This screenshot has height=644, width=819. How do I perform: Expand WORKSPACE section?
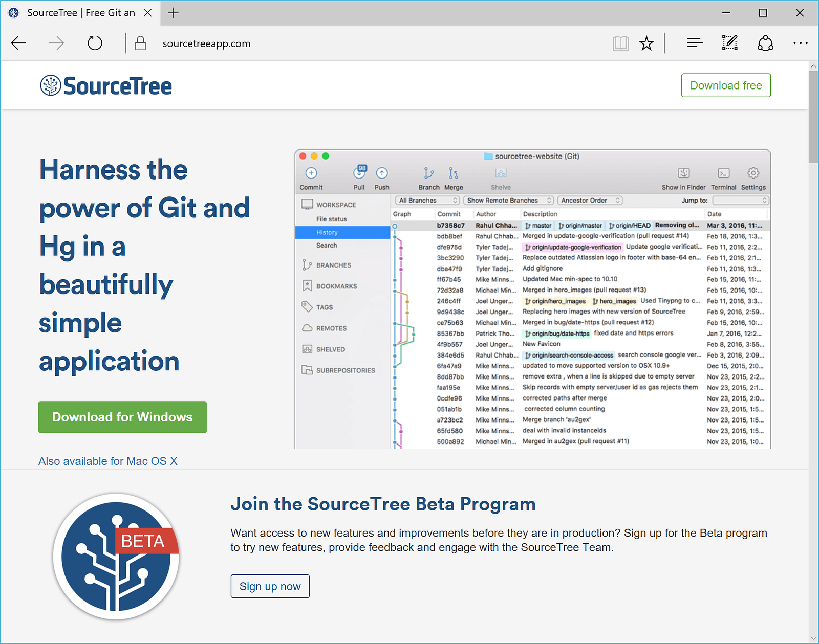[336, 205]
